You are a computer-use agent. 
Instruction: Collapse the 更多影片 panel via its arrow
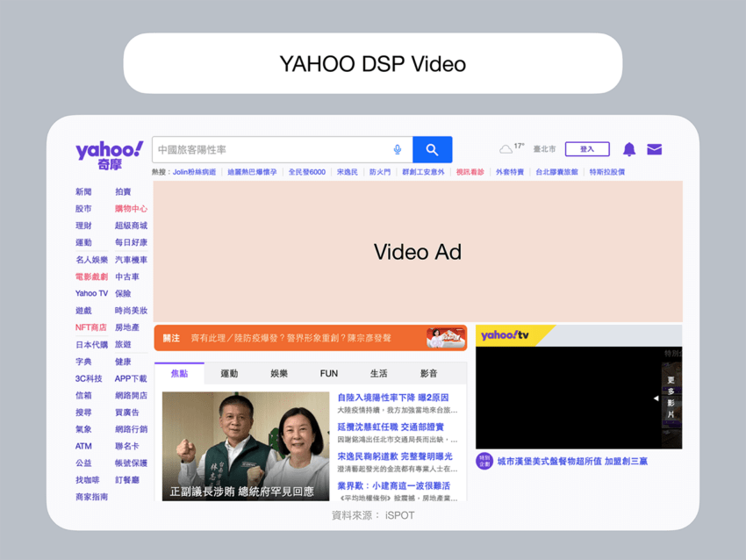click(x=656, y=398)
